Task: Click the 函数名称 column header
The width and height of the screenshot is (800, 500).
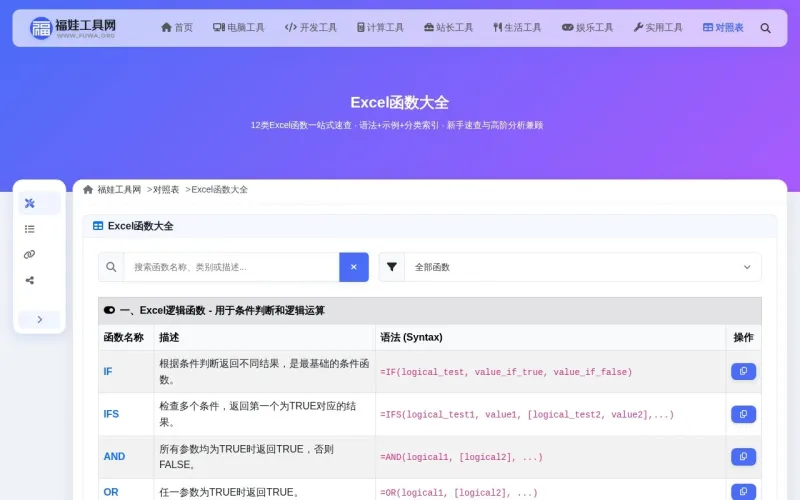Action: (x=123, y=337)
